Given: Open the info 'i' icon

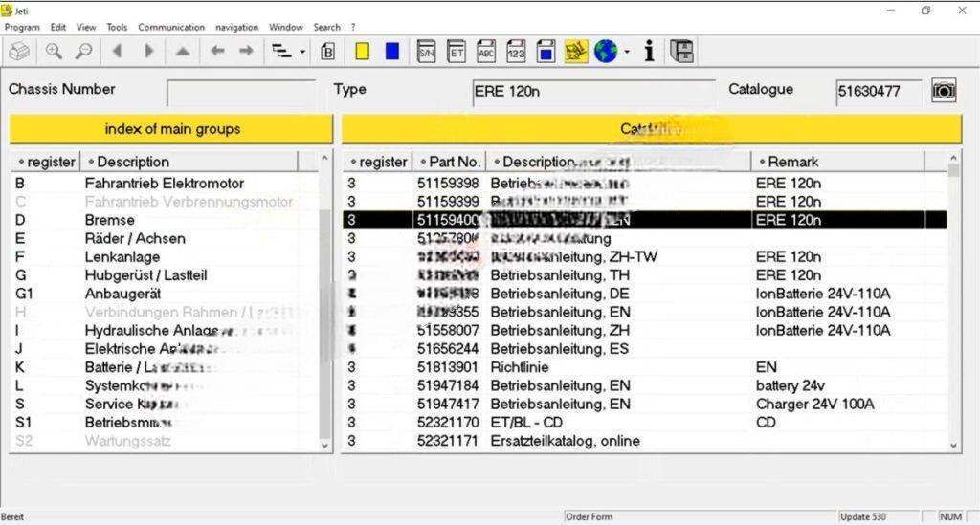Looking at the screenshot, I should (x=650, y=52).
